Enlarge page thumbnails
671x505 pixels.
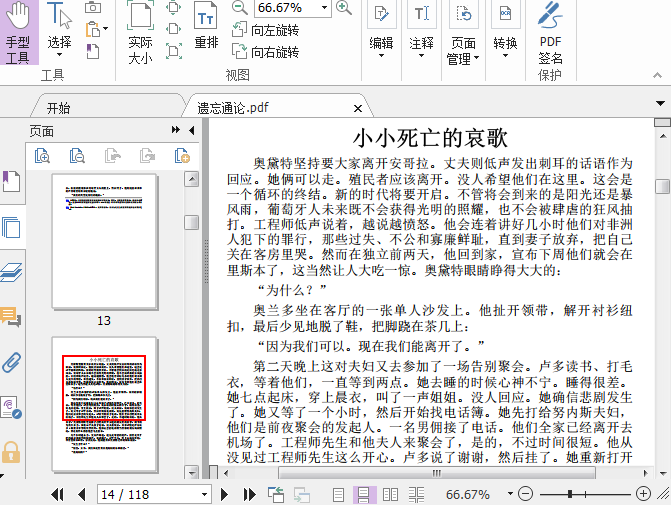pos(42,156)
